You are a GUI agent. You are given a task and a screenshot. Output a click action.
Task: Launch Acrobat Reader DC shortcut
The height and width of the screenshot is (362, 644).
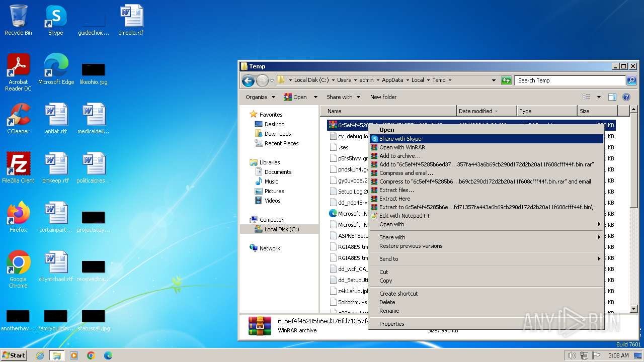[18, 72]
